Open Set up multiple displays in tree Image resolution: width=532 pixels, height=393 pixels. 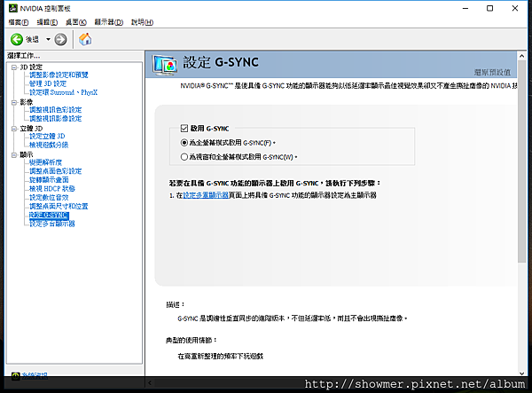52,224
